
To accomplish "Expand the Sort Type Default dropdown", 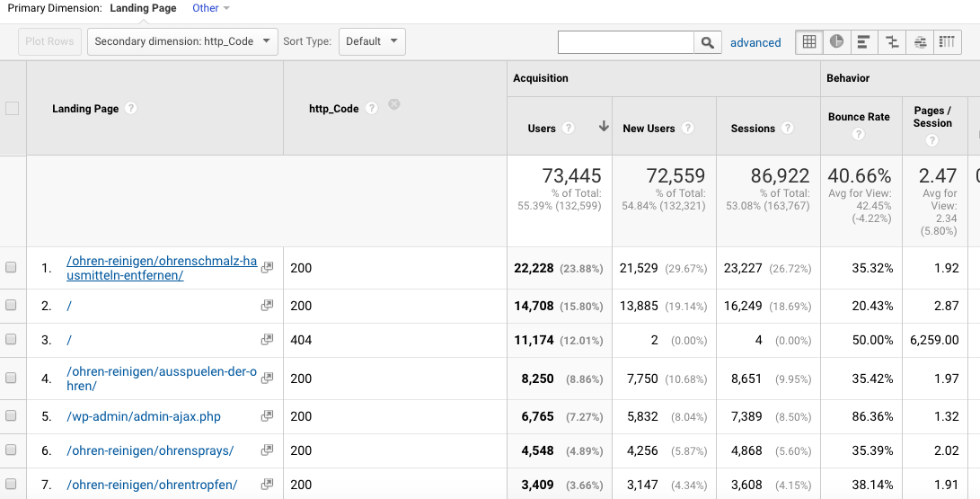I will [372, 41].
